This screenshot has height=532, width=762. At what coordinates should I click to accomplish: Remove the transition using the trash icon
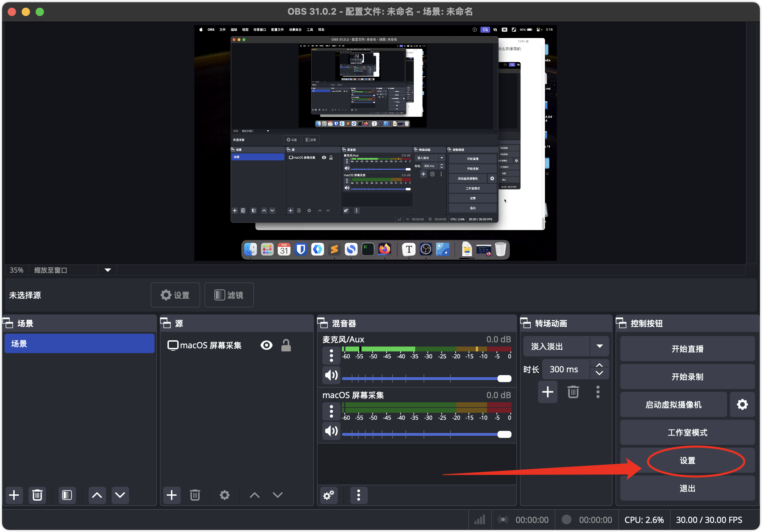click(x=573, y=392)
